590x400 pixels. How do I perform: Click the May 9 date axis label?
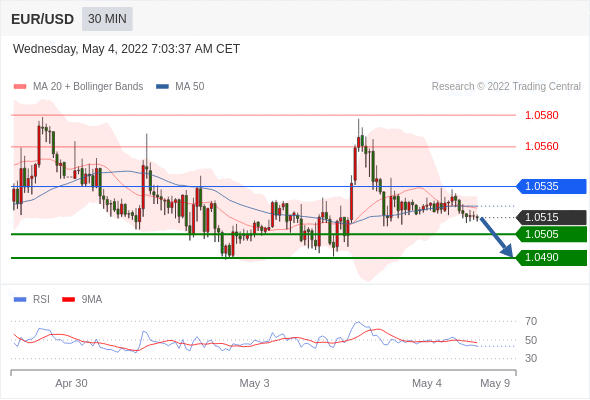[495, 383]
